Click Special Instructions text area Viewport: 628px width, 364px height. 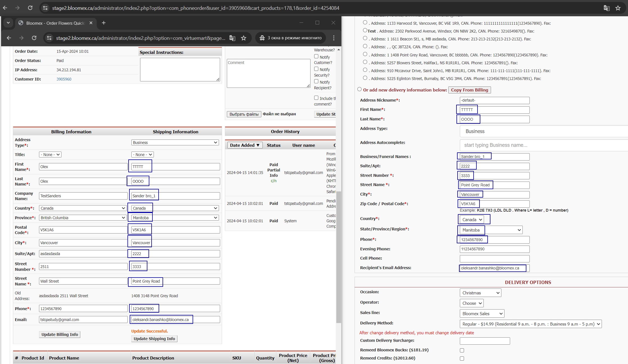pyautogui.click(x=180, y=70)
